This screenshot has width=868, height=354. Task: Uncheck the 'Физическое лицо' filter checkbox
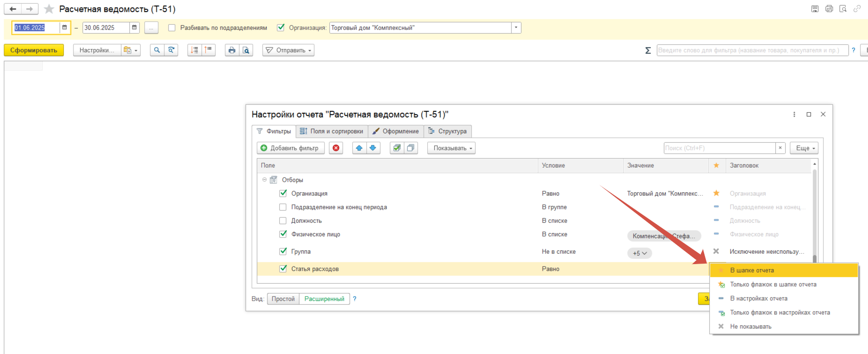click(283, 234)
